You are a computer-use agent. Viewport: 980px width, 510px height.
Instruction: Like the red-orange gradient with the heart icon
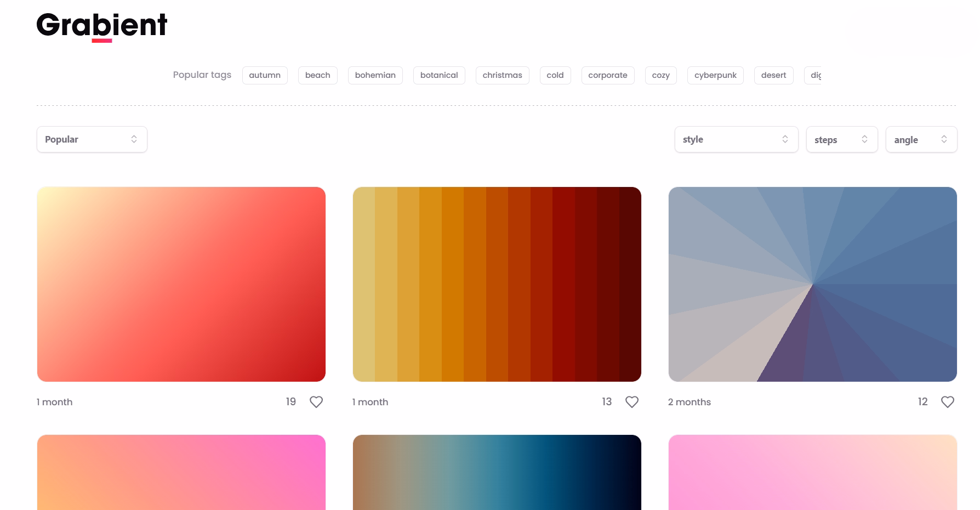pos(317,401)
